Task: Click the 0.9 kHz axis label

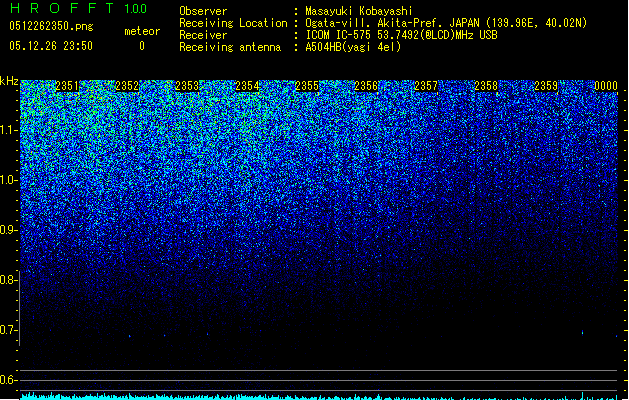Action: pos(8,230)
